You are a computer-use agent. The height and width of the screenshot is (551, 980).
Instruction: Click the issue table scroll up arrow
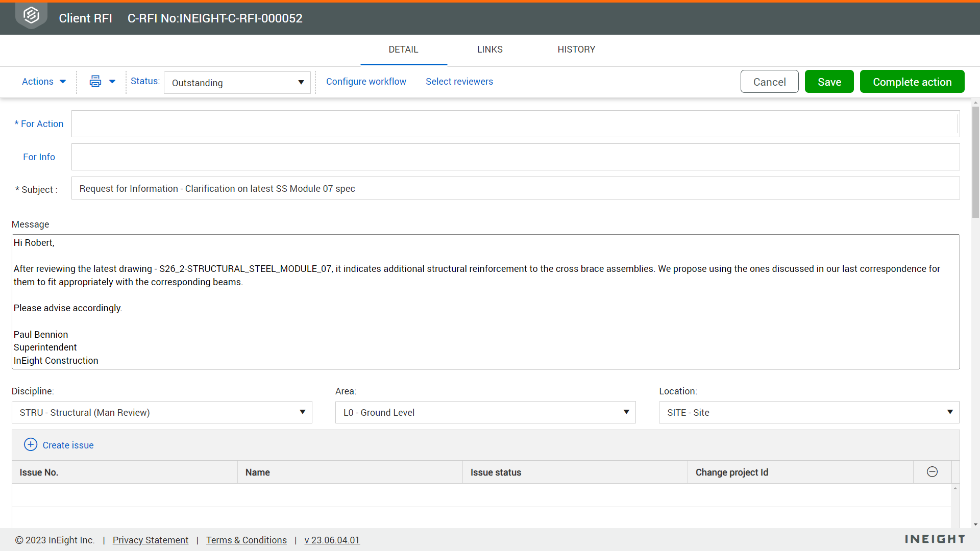[955, 489]
